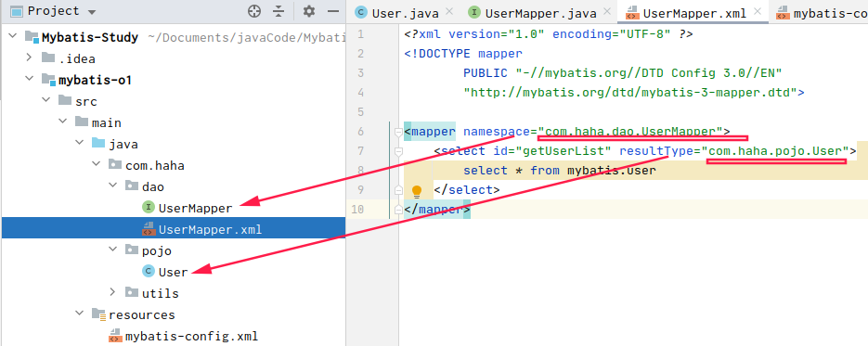Expand the .idea folder

(30, 58)
